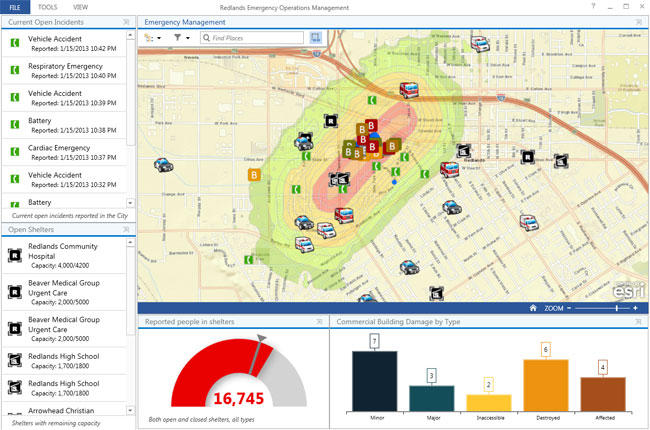This screenshot has width=650, height=430.
Task: Click the help question mark in title bar
Action: click(x=593, y=6)
